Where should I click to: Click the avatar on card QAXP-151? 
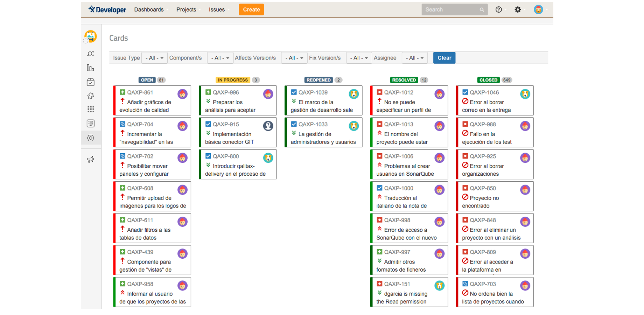coord(440,286)
